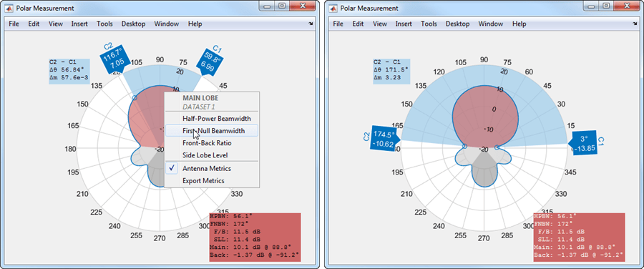Click the MATLAB icon in right title bar

click(x=333, y=8)
